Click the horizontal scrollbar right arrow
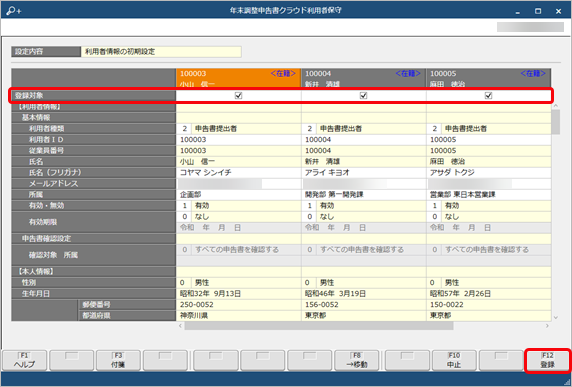 (547, 326)
